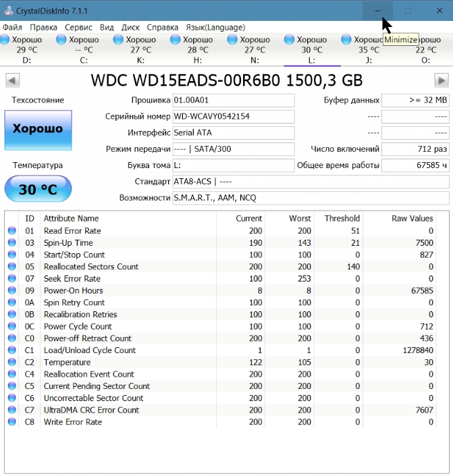Click the transfer mode field SATA/300
This screenshot has height=476, width=453.
click(234, 149)
